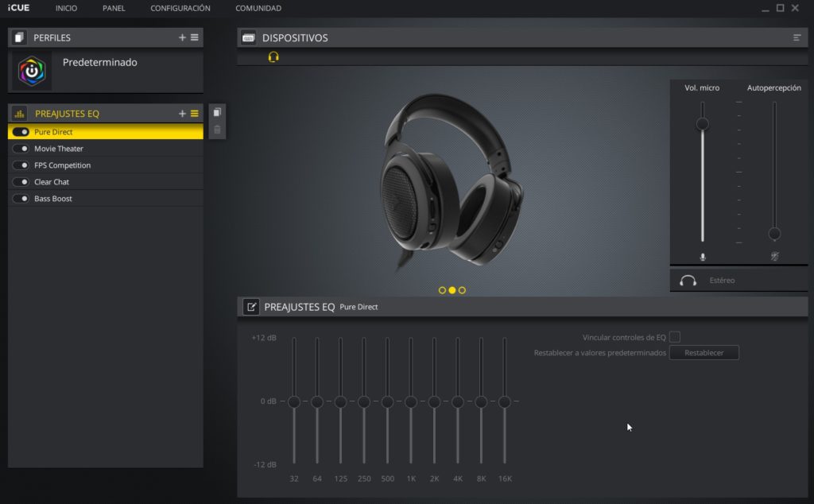Adjust the 4K EQ slider

(458, 401)
